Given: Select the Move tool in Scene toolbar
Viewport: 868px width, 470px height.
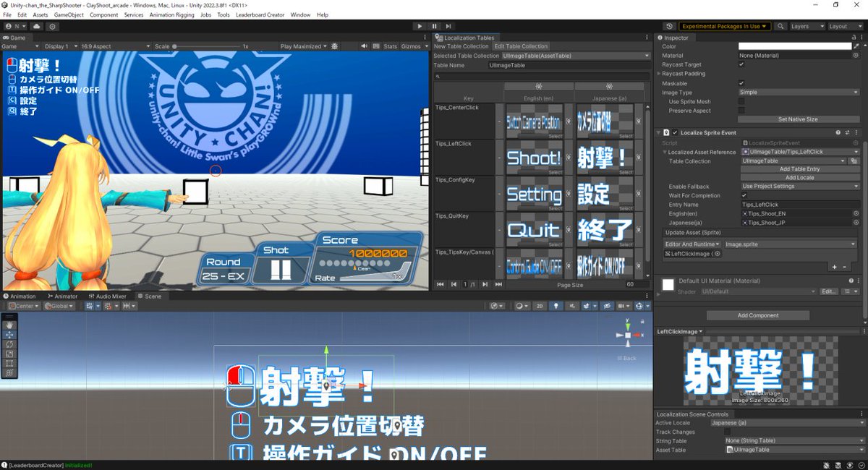Looking at the screenshot, I should (9, 335).
